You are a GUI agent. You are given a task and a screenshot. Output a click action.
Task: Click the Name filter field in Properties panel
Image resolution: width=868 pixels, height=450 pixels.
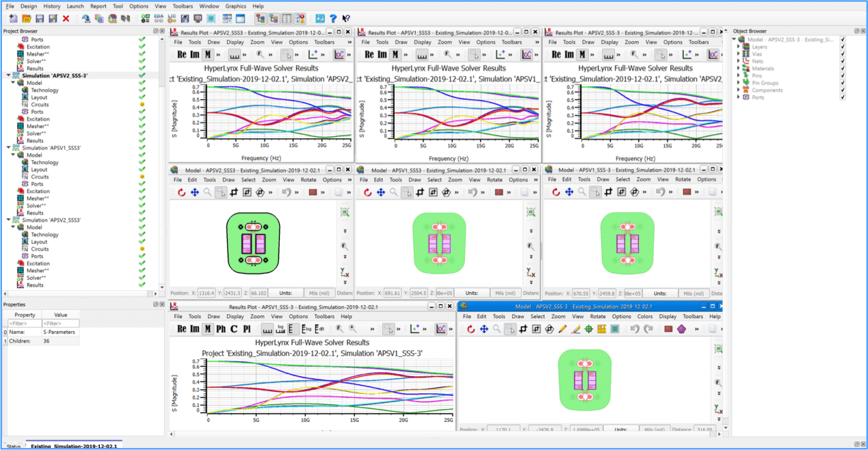(x=23, y=323)
